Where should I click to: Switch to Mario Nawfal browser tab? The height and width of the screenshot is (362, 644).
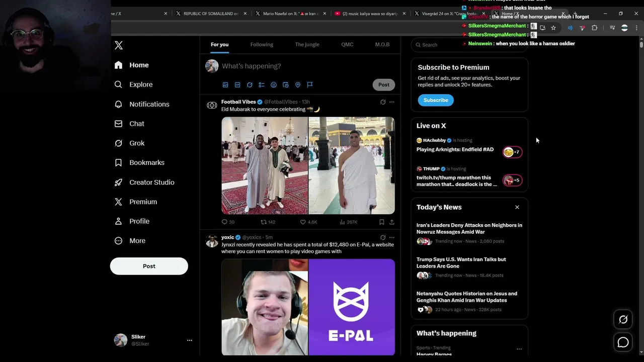pyautogui.click(x=291, y=14)
